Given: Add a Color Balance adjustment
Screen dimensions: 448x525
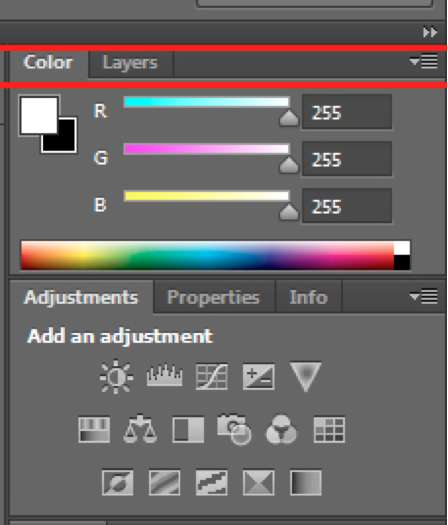Looking at the screenshot, I should coord(140,429).
